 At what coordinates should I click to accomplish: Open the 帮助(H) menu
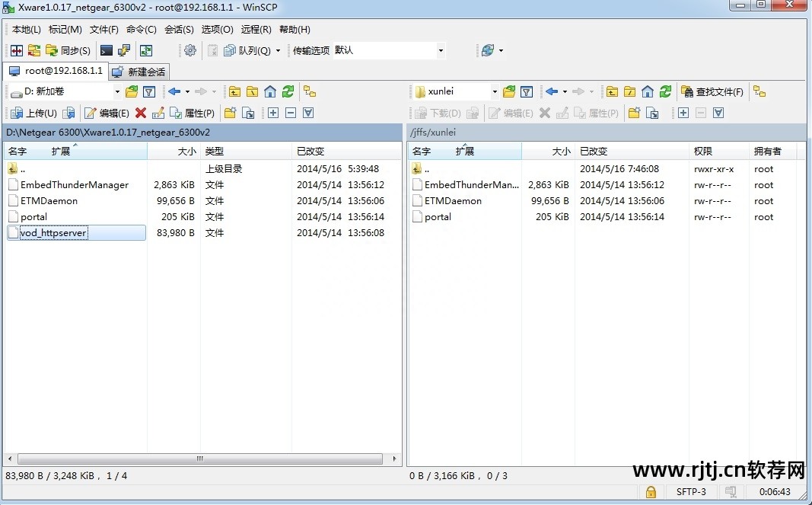click(x=295, y=30)
